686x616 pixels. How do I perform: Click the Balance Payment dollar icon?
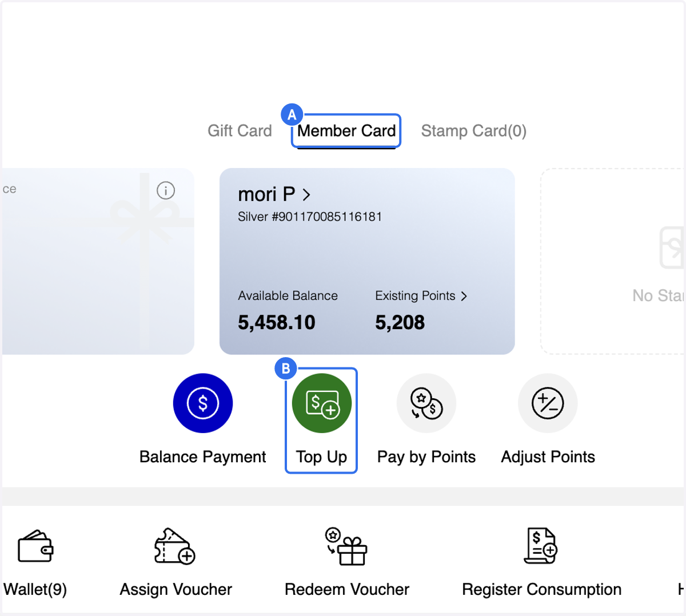[x=203, y=403]
